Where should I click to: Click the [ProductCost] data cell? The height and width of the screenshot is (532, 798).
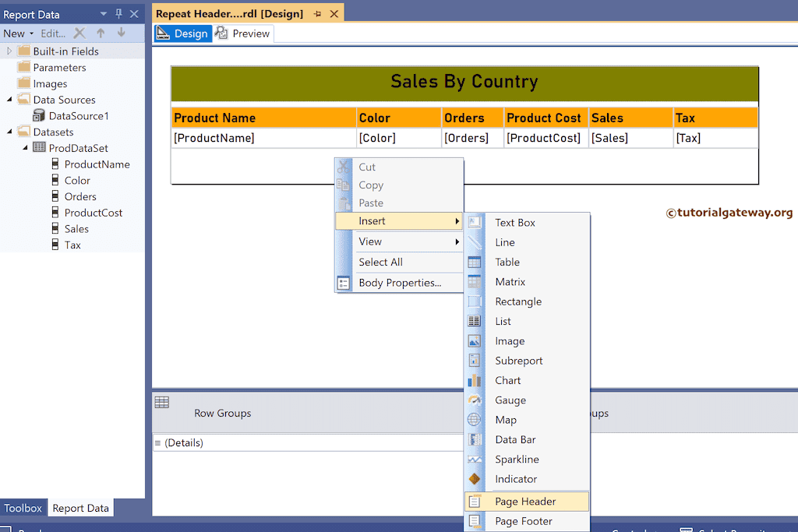point(546,138)
